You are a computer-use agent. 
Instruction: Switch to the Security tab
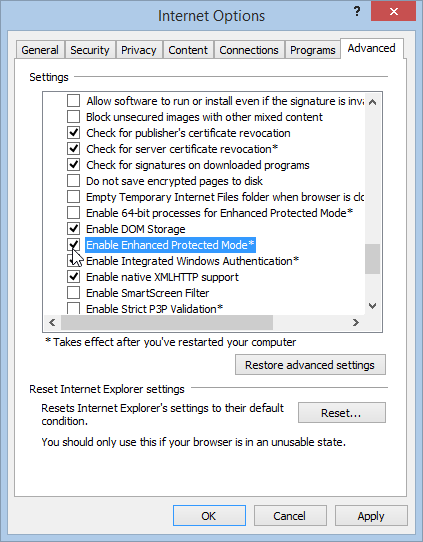pos(90,50)
